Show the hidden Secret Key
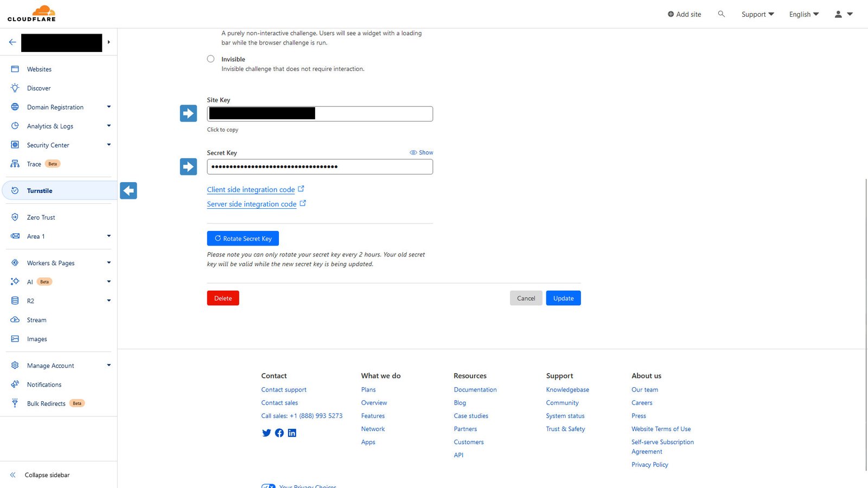 point(421,152)
